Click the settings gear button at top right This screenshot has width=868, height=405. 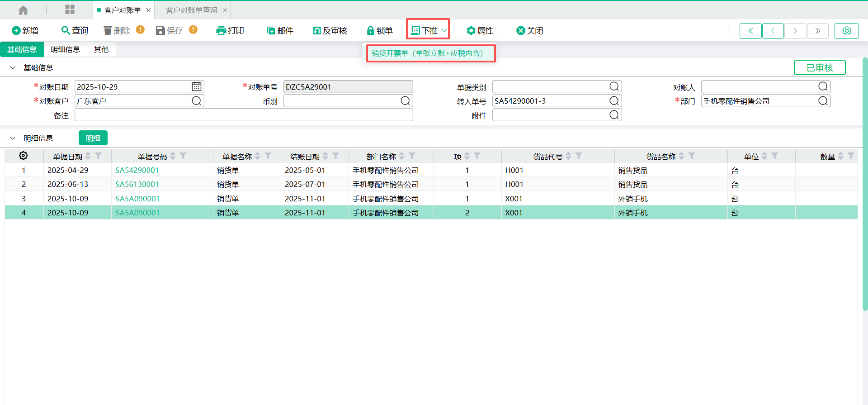click(x=846, y=31)
